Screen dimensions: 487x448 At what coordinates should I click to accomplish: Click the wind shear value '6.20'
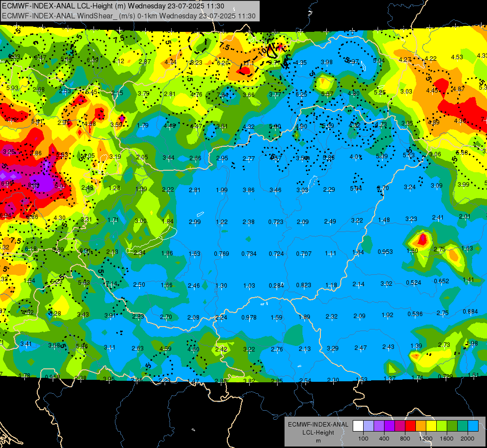(x=223, y=63)
